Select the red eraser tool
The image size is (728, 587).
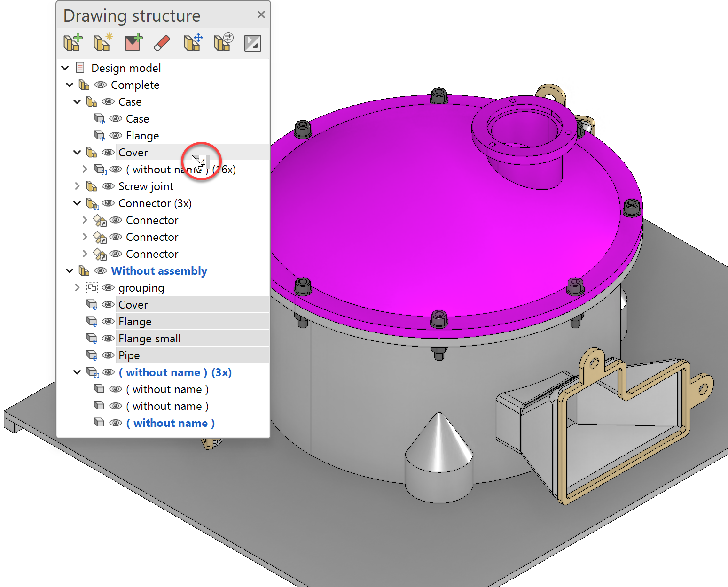(x=162, y=43)
